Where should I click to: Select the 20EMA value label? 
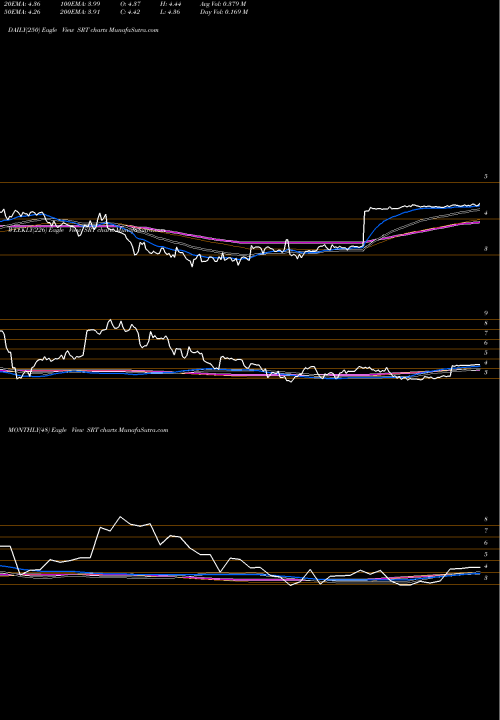21,4
